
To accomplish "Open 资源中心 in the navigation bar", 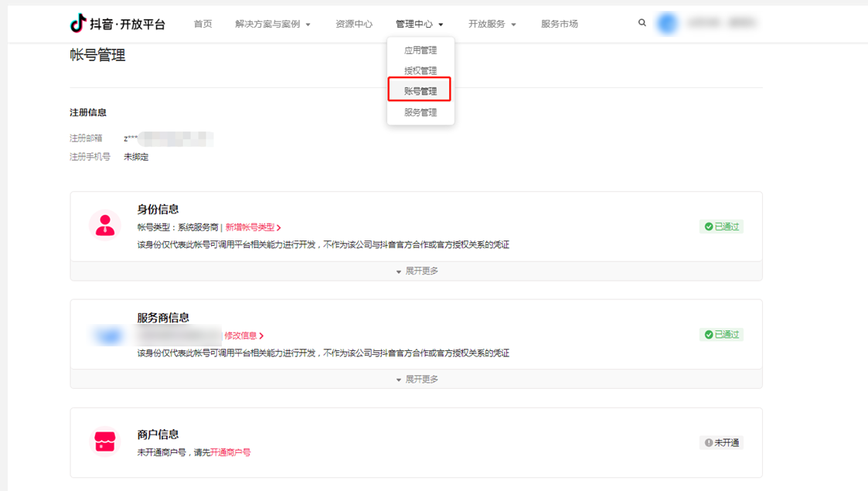I will click(x=354, y=24).
